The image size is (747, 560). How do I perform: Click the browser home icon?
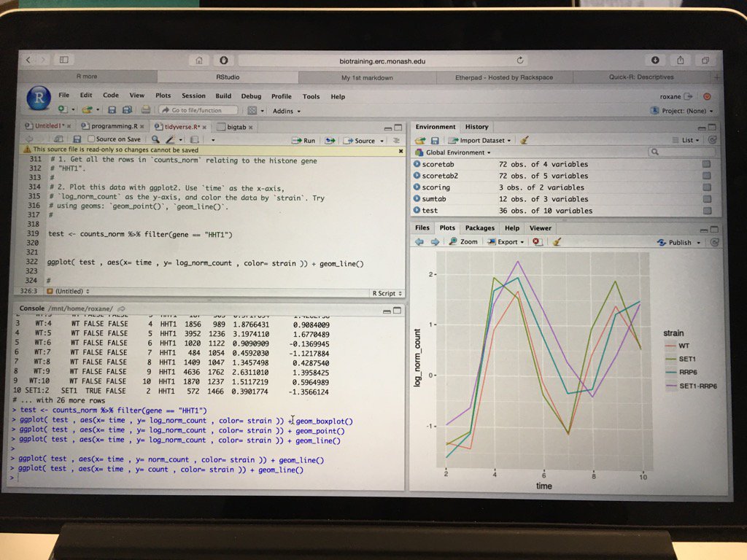[199, 60]
